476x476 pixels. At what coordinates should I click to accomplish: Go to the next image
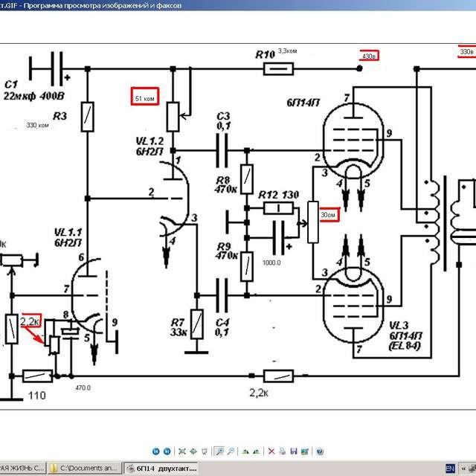click(167, 451)
